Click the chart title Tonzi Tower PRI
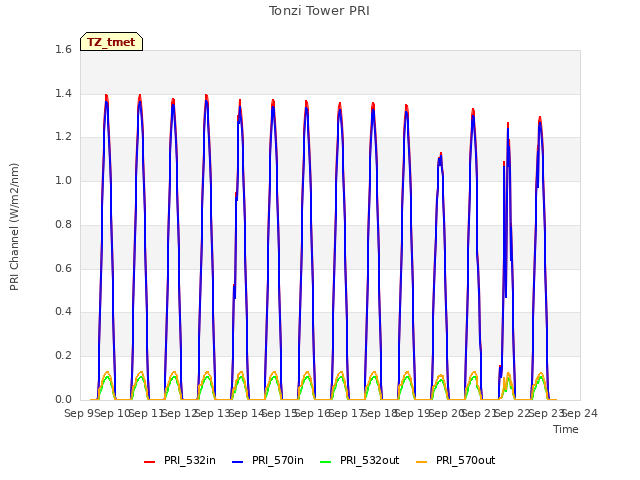 coord(319,11)
